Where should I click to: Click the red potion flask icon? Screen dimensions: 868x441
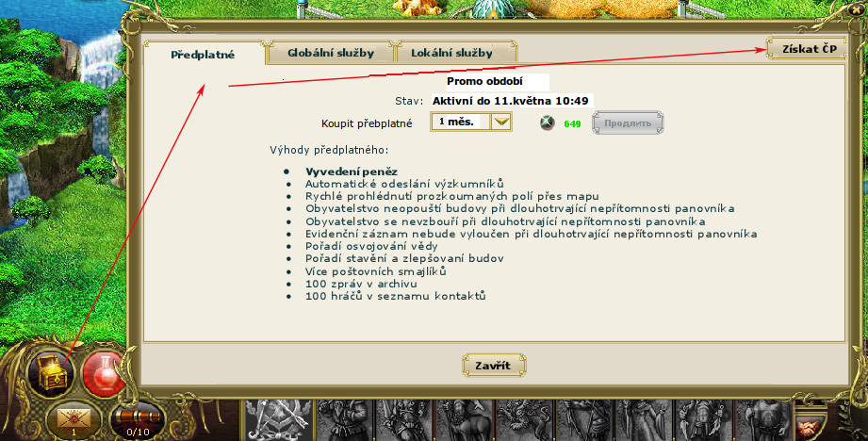click(104, 373)
